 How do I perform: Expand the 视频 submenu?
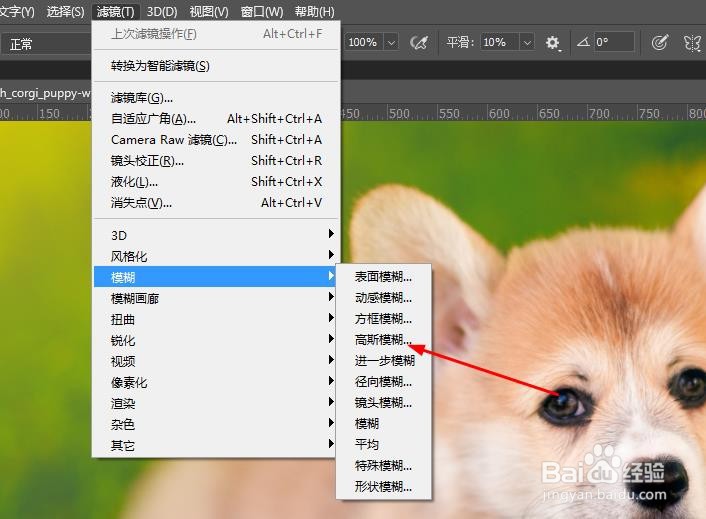[216, 361]
